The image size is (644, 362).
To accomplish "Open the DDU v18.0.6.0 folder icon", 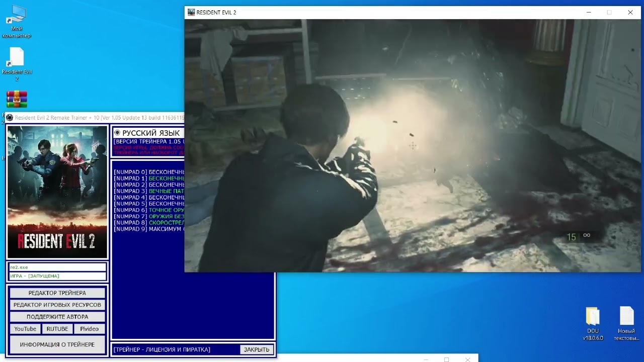I will coord(593,323).
